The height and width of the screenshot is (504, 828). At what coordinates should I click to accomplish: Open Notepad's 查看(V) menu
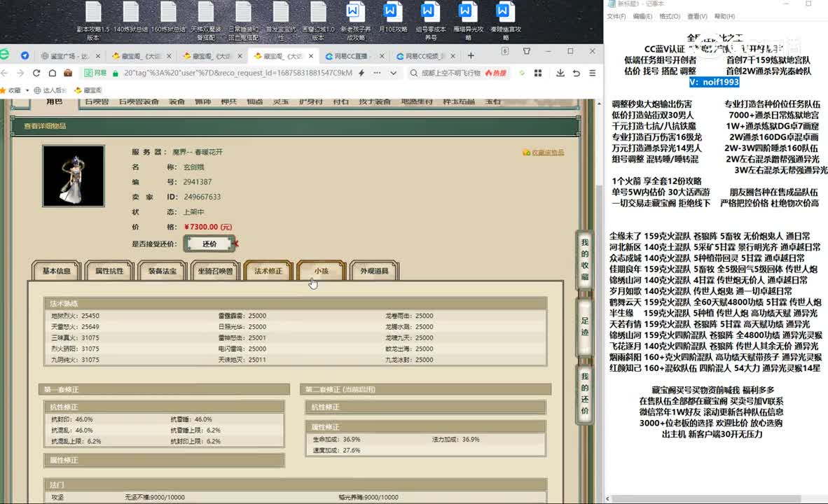click(697, 16)
